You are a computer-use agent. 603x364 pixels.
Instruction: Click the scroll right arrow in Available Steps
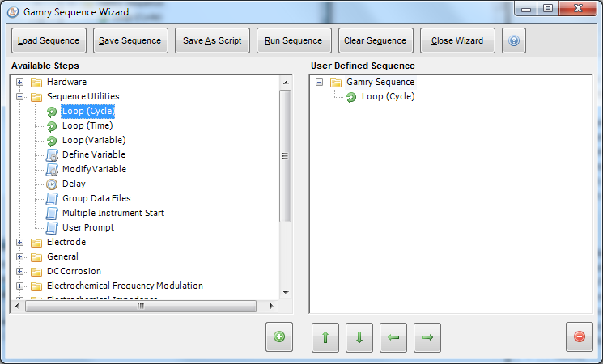coord(271,306)
